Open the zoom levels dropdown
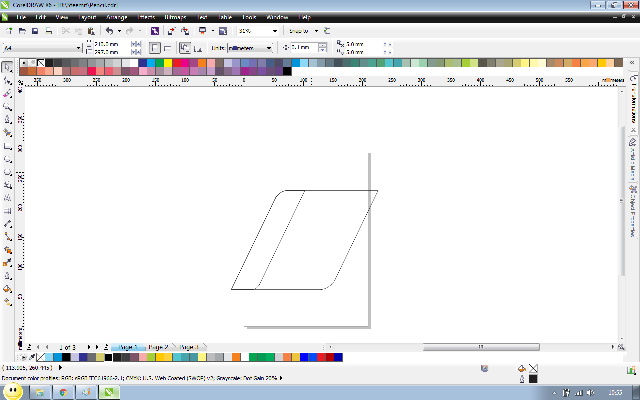This screenshot has width=640, height=400. (x=275, y=31)
